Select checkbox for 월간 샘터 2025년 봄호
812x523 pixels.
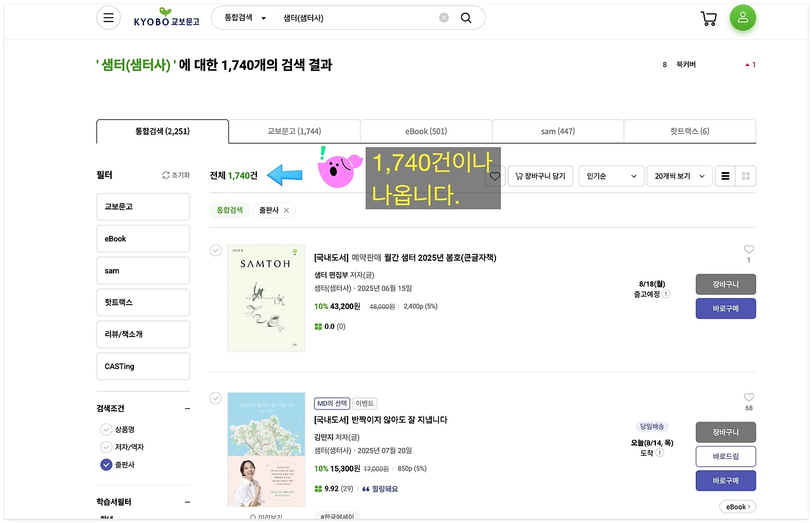pos(216,250)
